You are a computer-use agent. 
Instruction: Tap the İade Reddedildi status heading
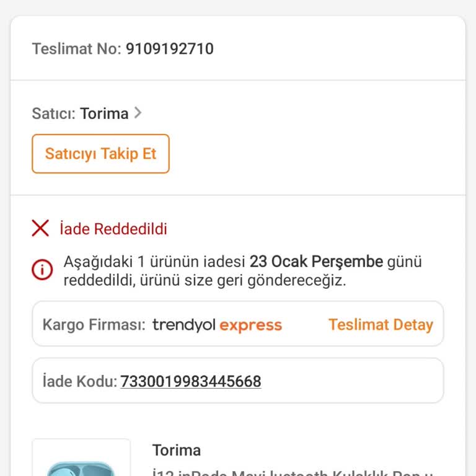coord(113,229)
